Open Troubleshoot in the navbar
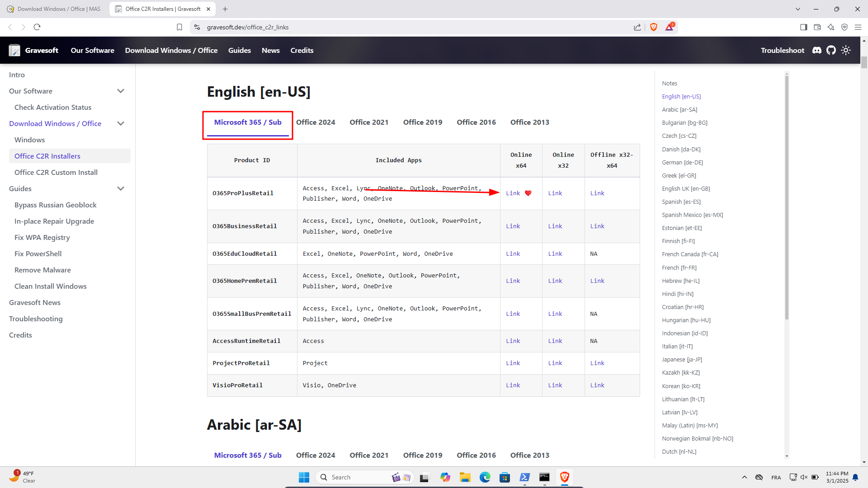868x488 pixels. click(x=783, y=50)
